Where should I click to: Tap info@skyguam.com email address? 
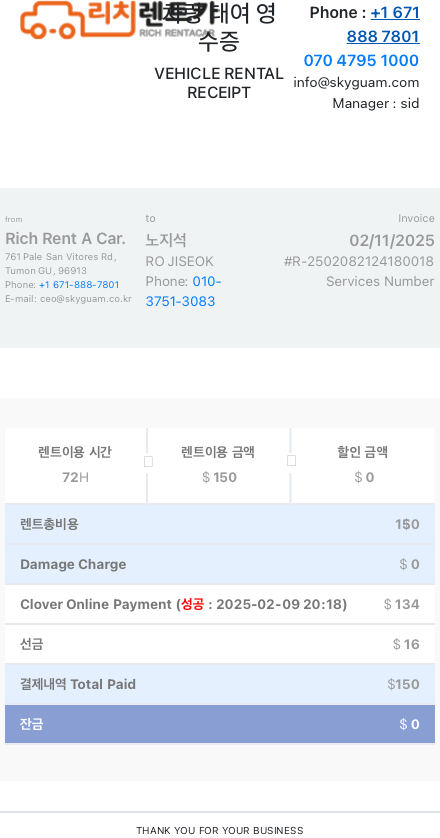click(x=356, y=82)
